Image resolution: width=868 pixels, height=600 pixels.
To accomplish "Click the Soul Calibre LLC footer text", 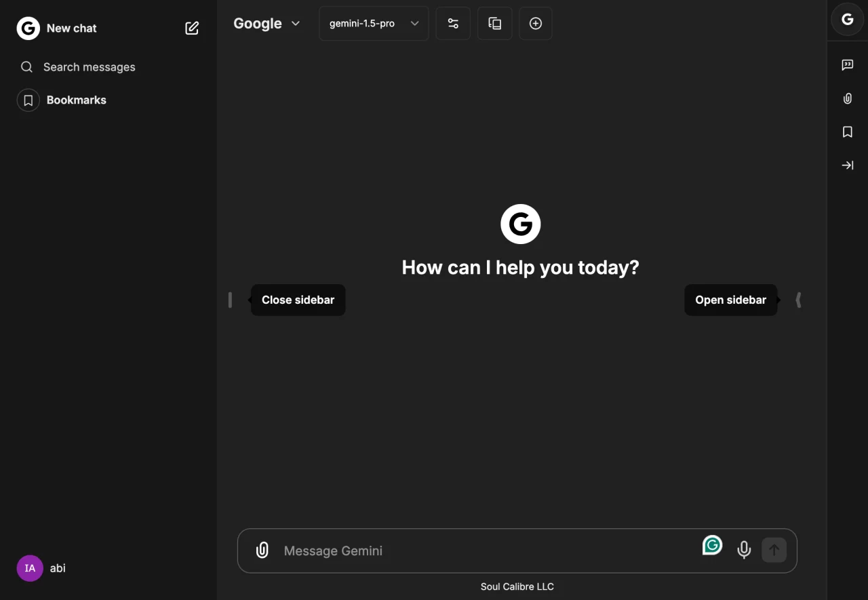I will point(517,586).
